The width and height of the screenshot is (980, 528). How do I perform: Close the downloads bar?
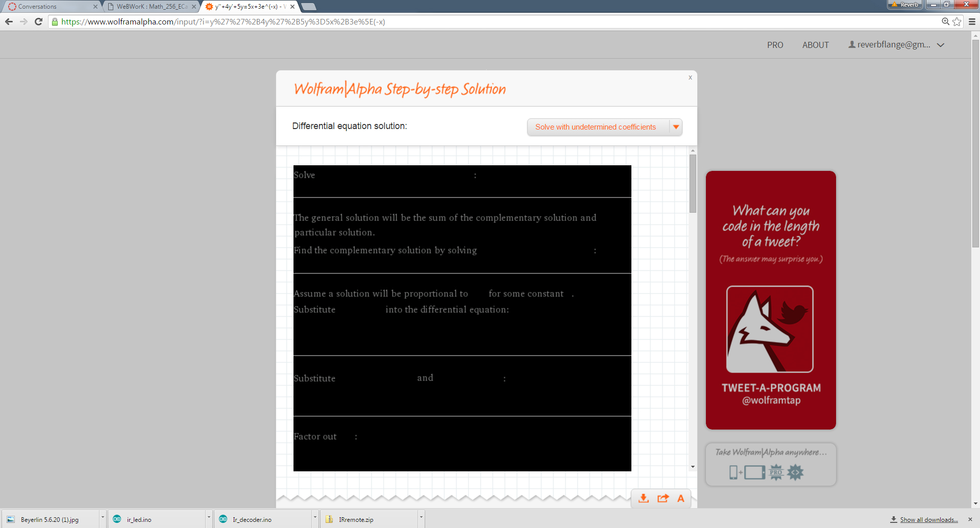pos(970,519)
